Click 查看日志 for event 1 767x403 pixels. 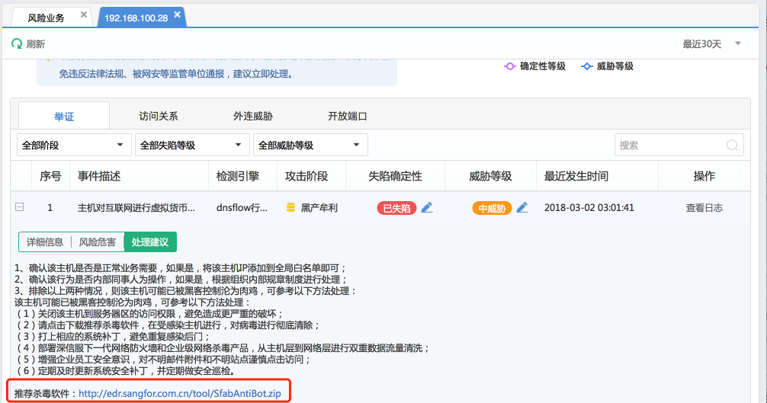pos(704,208)
